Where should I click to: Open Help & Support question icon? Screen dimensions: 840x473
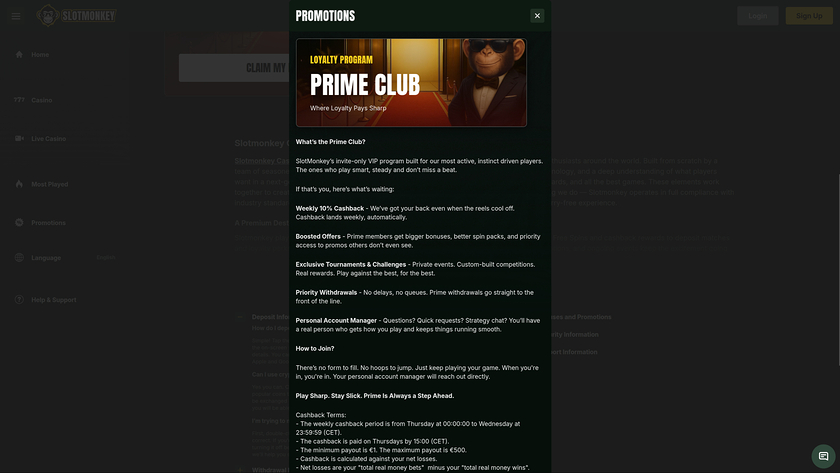coord(19,299)
